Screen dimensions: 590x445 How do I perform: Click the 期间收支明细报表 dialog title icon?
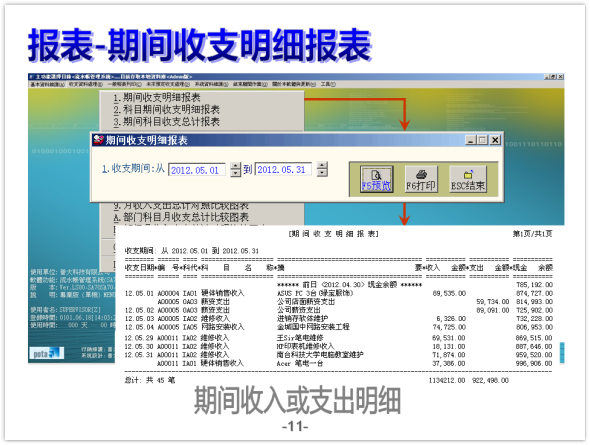coord(99,140)
